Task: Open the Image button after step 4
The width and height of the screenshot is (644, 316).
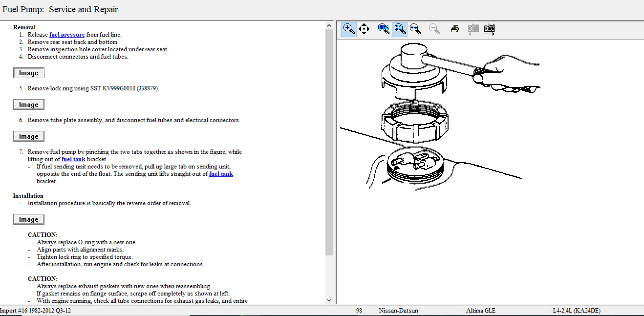Action: click(29, 73)
